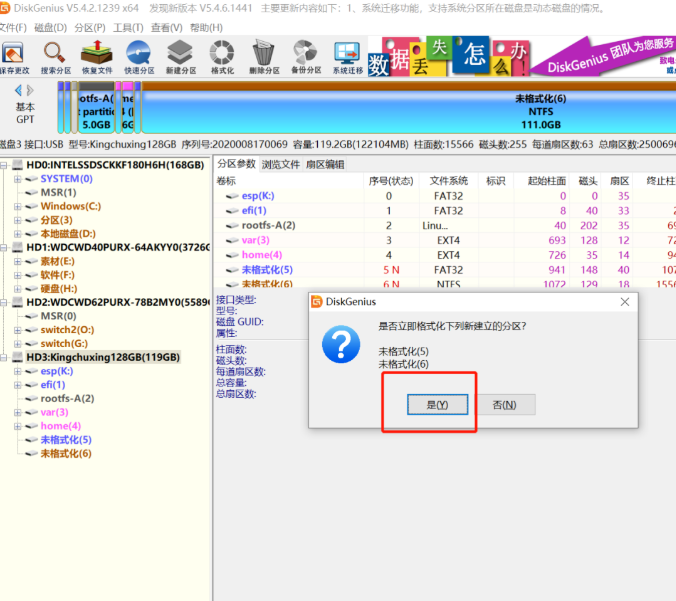Go to previous disk with left arrow
The height and width of the screenshot is (601, 676).
pos(18,91)
